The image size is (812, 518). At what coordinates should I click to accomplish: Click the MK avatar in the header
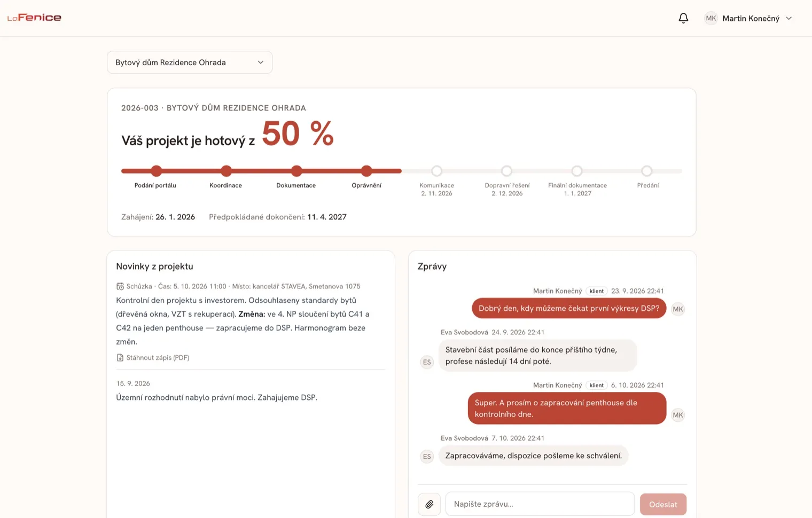(x=710, y=18)
